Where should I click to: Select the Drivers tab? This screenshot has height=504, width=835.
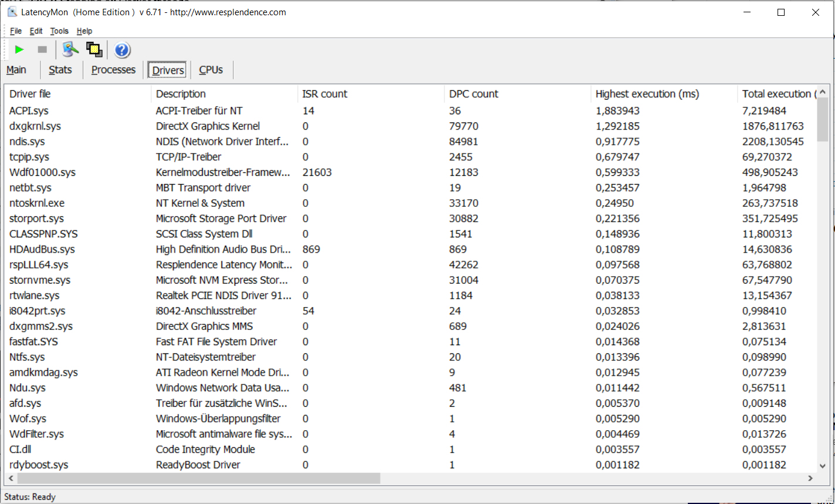168,70
